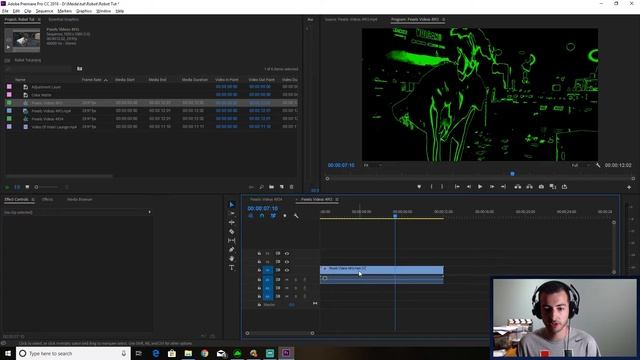Click Frame Rate column sort arrow

(106, 80)
